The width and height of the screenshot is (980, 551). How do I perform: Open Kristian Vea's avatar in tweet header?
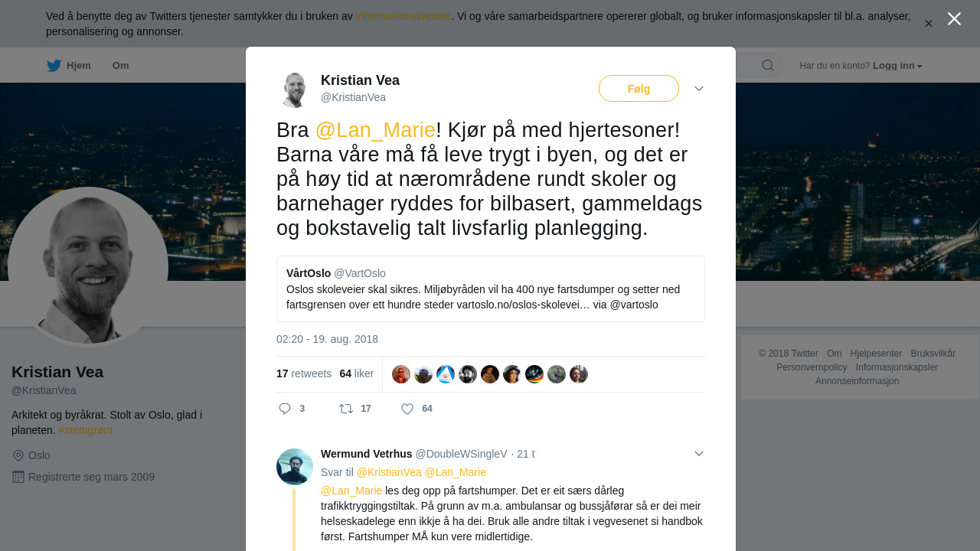(295, 90)
